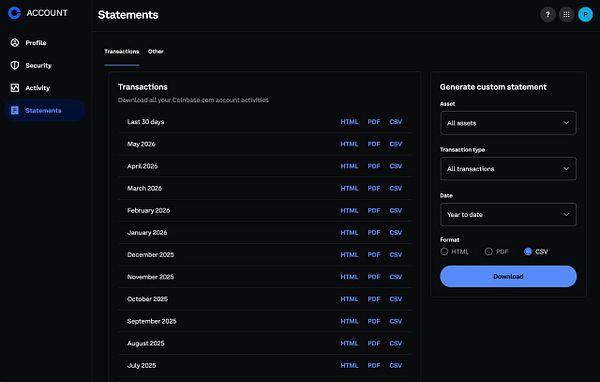Download Last 30 days as PDF

(x=374, y=122)
